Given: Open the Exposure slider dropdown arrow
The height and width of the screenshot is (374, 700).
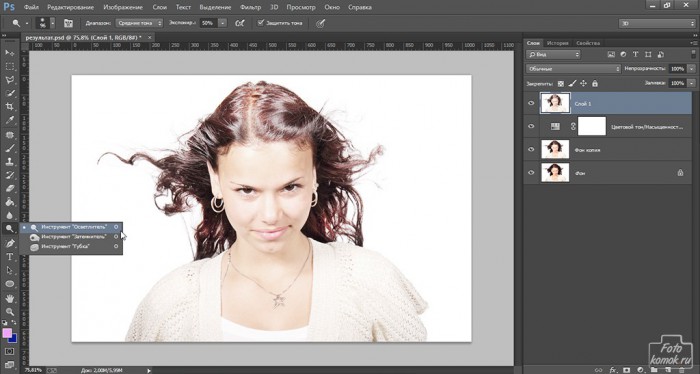Looking at the screenshot, I should (x=223, y=23).
